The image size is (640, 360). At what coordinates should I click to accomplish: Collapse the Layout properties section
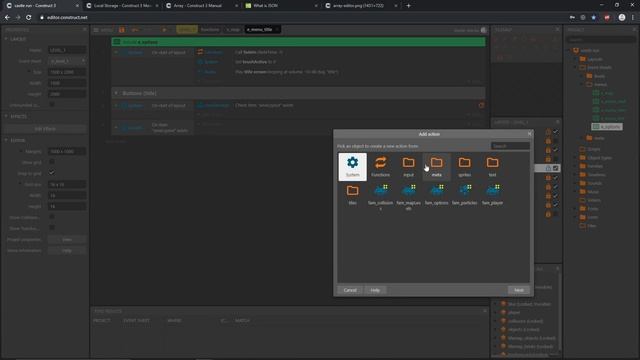6,39
